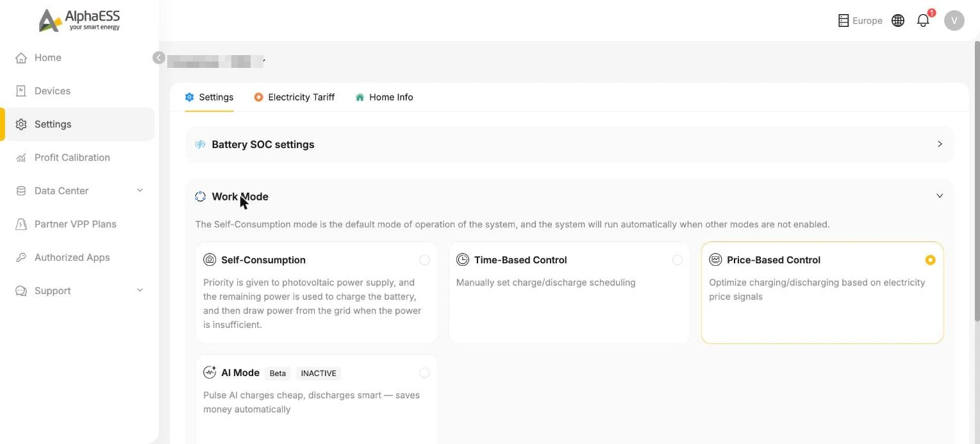The height and width of the screenshot is (444, 980).
Task: Click the Price-Based Control icon
Action: click(x=715, y=259)
